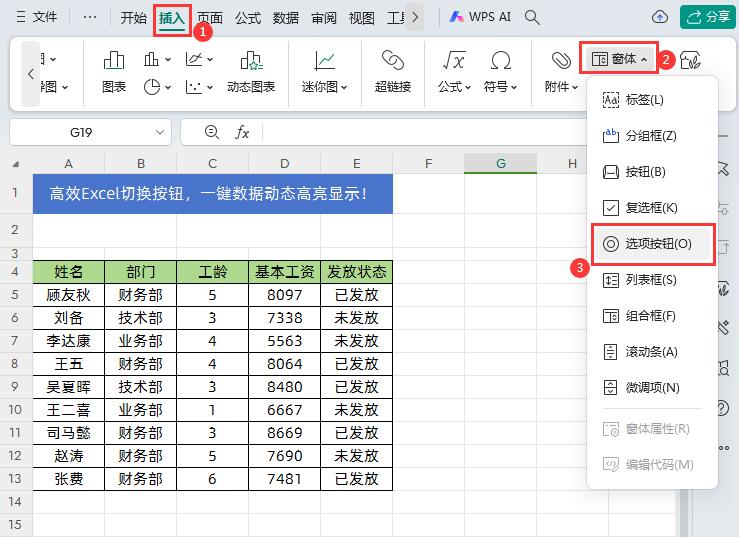Select the cell containing 8480
The width and height of the screenshot is (739, 537).
(285, 387)
